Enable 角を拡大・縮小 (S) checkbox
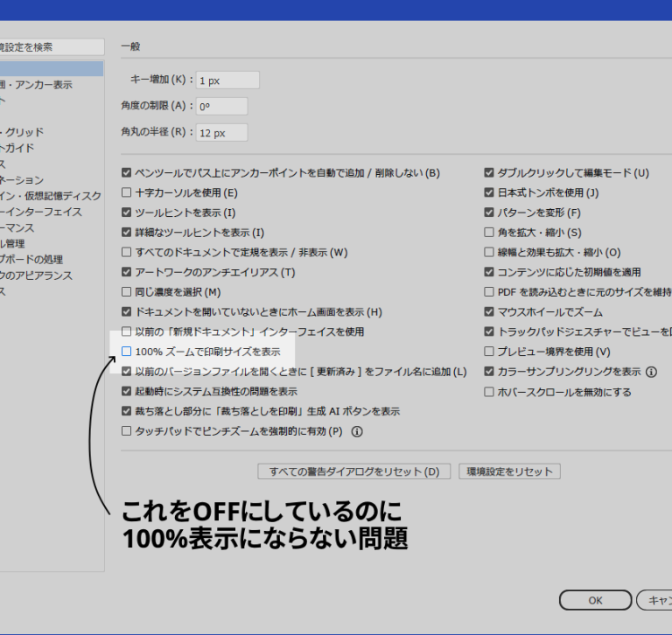Viewport: 672px width, 635px height. pyautogui.click(x=488, y=233)
